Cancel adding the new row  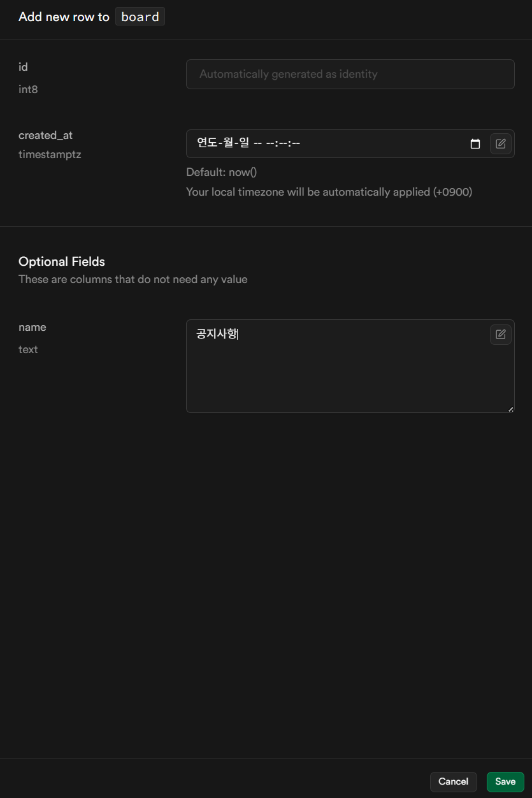[454, 781]
